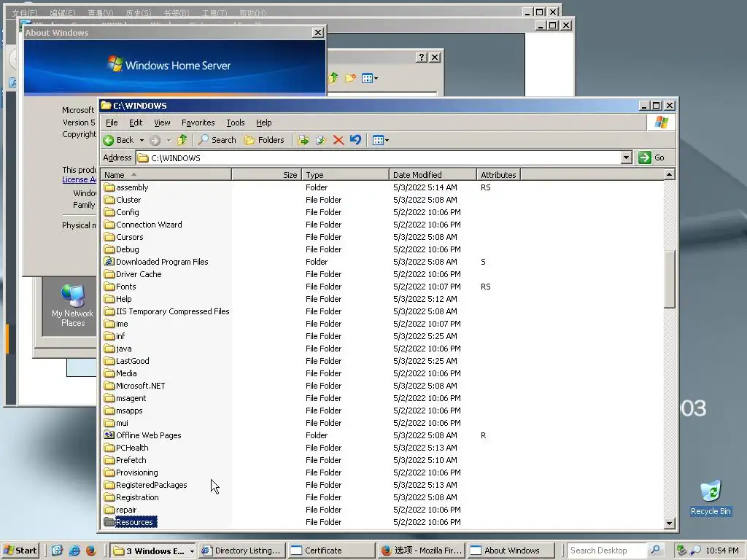Viewport: 747px width, 560px height.
Task: Select the Fonts folder icon
Action: click(x=109, y=286)
